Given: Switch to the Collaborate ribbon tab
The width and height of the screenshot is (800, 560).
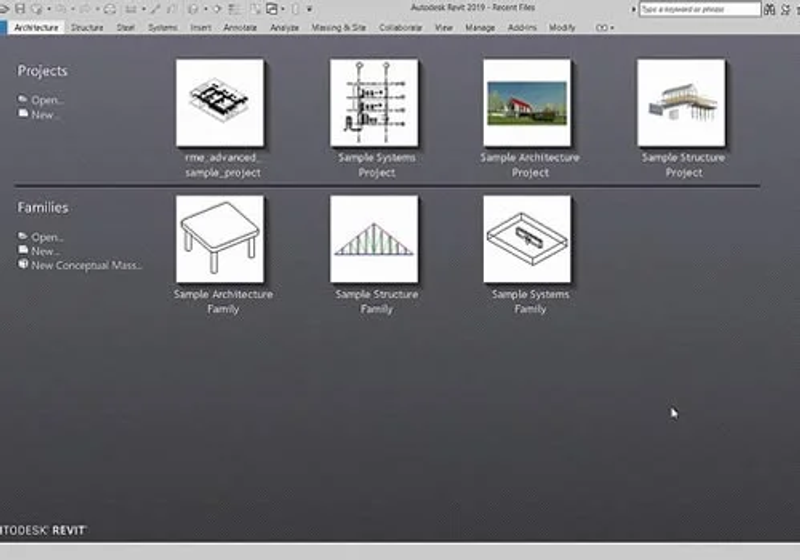Looking at the screenshot, I should click(401, 28).
